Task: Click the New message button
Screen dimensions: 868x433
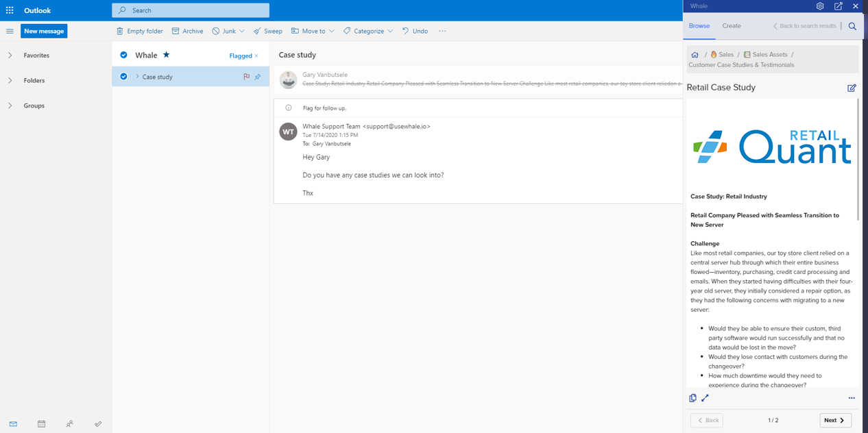Action: tap(44, 31)
